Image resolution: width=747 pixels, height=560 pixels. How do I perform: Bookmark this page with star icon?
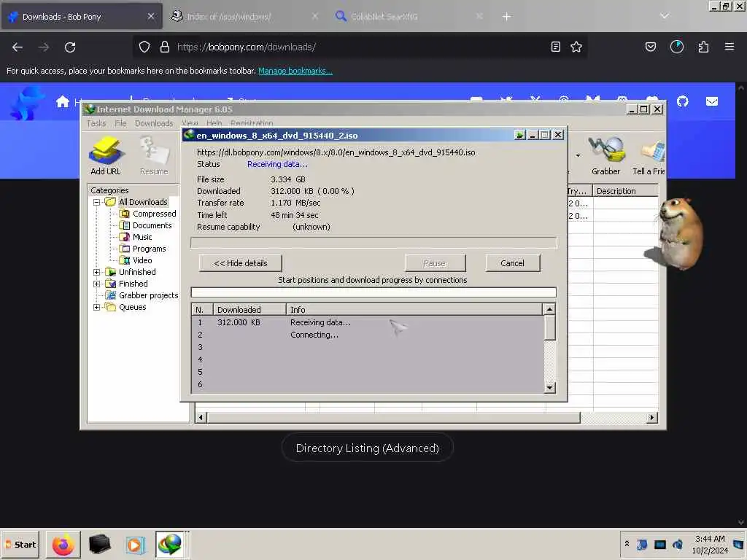pyautogui.click(x=576, y=47)
